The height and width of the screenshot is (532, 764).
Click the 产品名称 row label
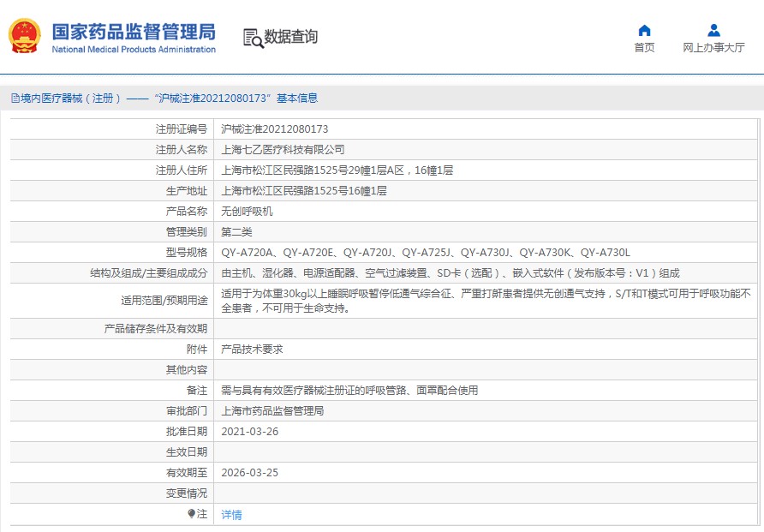[x=187, y=211]
